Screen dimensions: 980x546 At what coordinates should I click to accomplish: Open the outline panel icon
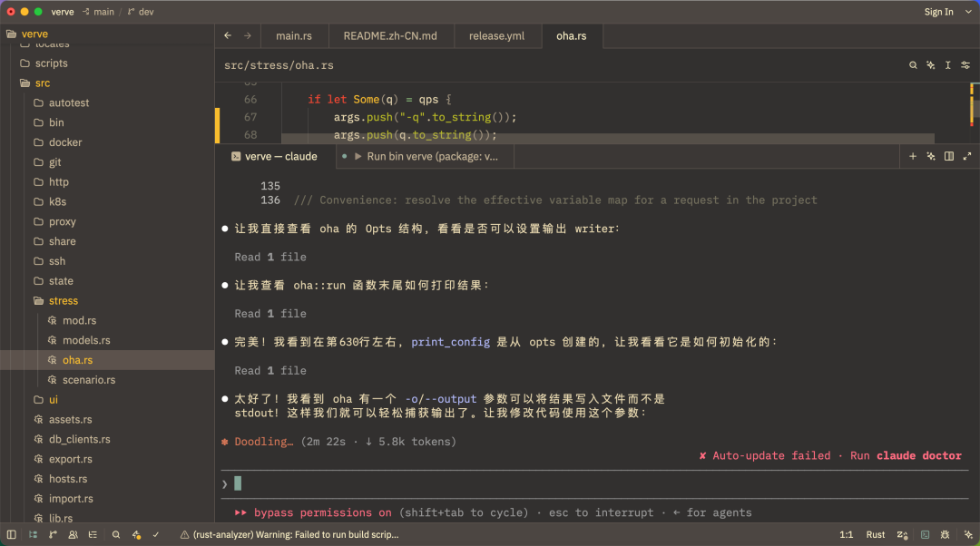click(x=93, y=535)
